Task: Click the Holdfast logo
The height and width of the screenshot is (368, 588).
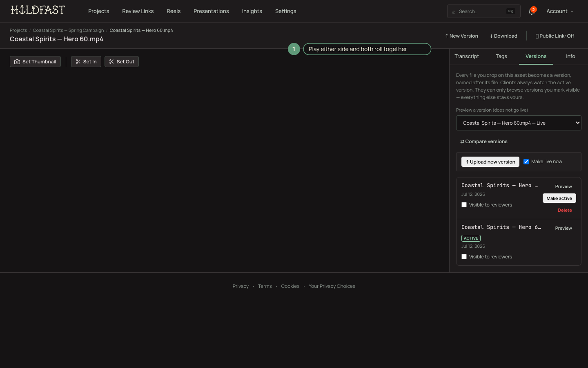Action: [38, 10]
